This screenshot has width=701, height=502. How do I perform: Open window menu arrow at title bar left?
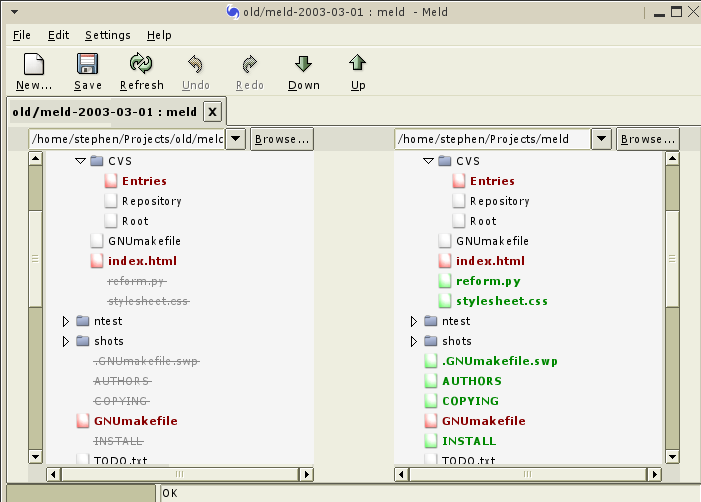(14, 12)
